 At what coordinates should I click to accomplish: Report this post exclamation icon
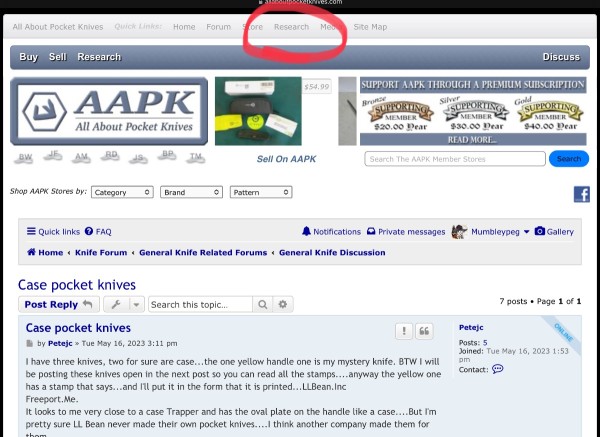[404, 331]
